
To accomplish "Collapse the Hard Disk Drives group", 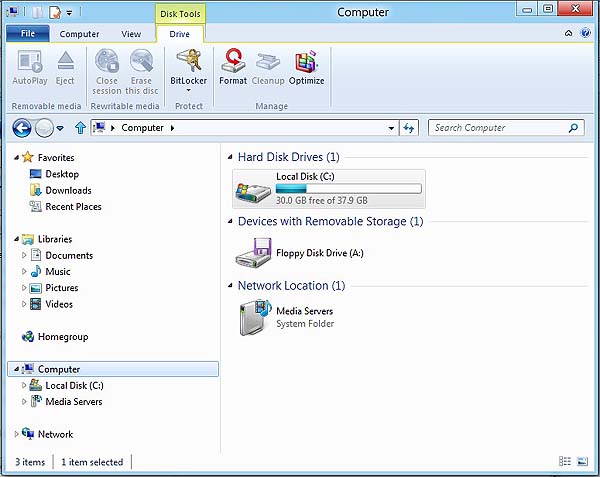I will tap(230, 158).
